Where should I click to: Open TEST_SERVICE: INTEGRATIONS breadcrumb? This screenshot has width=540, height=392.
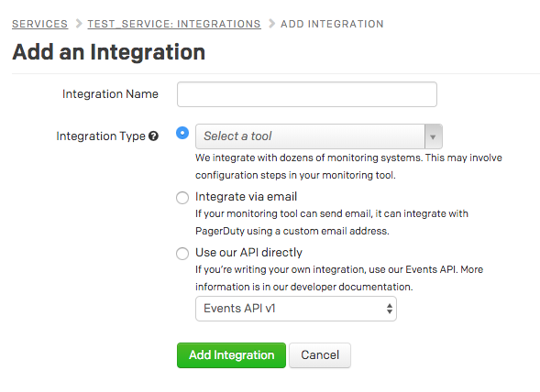pyautogui.click(x=174, y=24)
